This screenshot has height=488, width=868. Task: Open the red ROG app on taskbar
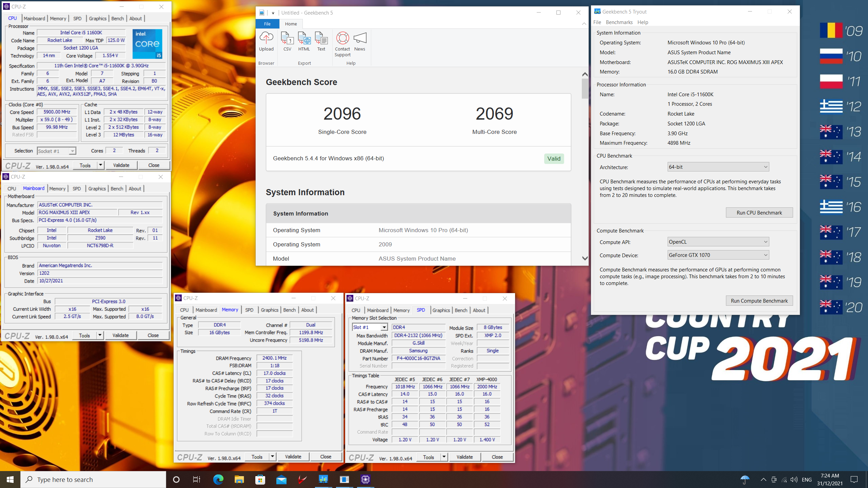(x=302, y=480)
